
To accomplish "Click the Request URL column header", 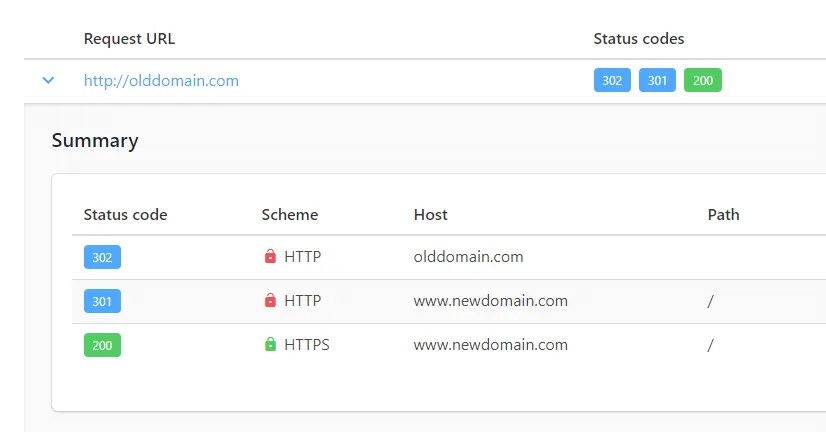I will point(130,39).
